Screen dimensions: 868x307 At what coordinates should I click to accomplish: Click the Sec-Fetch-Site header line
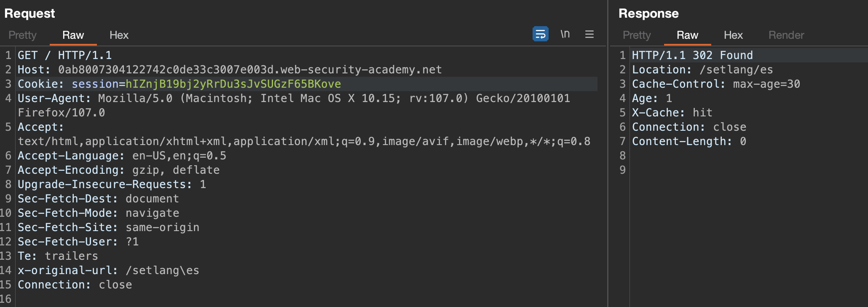pos(108,227)
